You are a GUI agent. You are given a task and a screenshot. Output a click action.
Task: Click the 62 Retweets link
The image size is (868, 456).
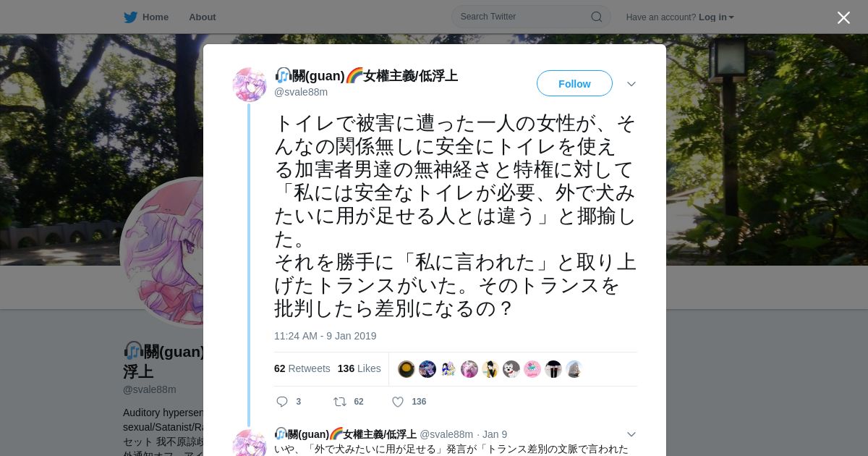(x=302, y=368)
